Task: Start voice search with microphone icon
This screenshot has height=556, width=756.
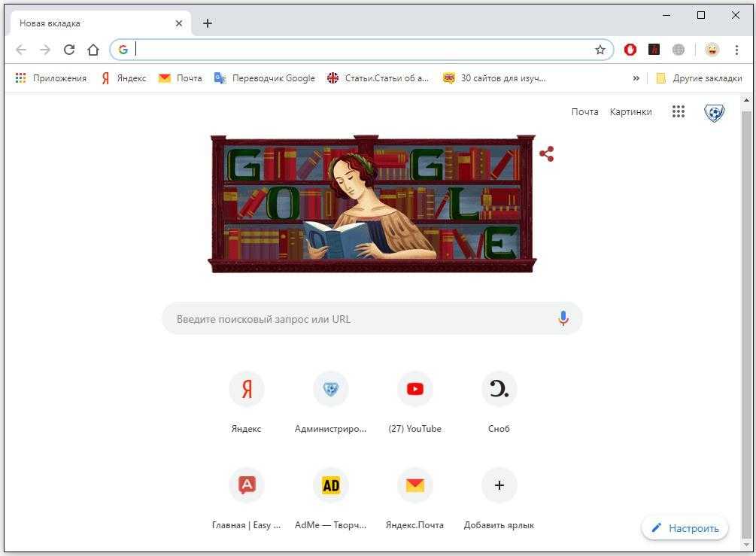Action: [563, 318]
